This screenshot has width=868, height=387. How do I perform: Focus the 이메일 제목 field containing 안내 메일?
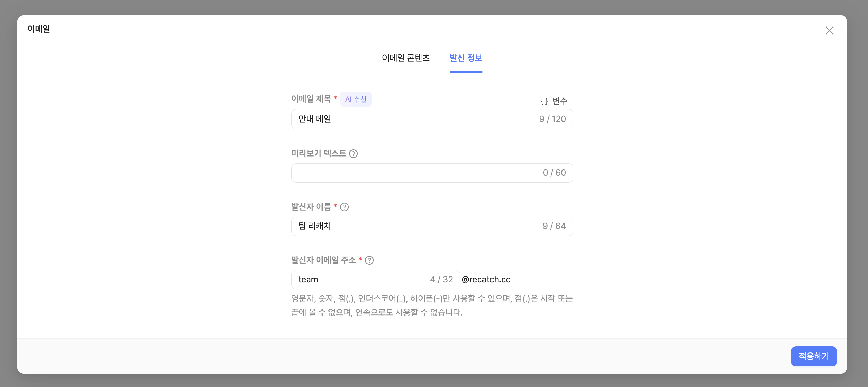click(x=411, y=119)
